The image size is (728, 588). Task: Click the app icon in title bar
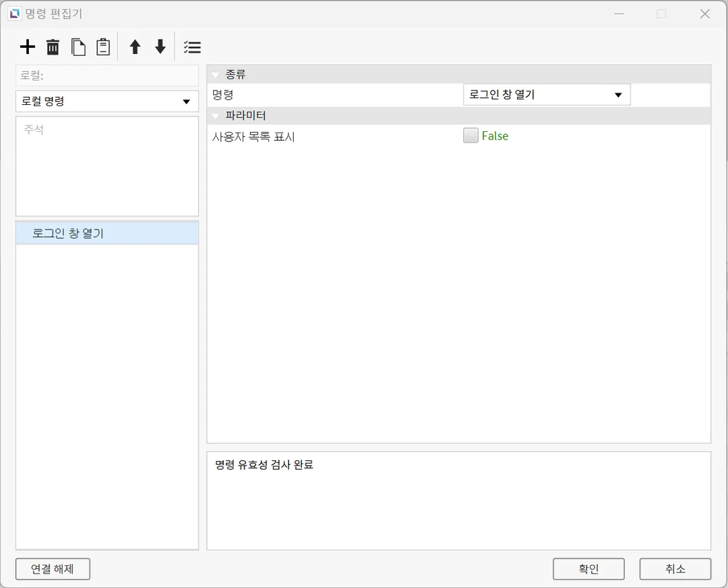pyautogui.click(x=14, y=13)
